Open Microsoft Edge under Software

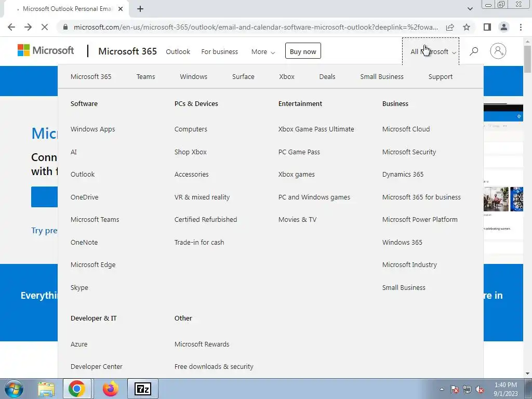(x=93, y=264)
